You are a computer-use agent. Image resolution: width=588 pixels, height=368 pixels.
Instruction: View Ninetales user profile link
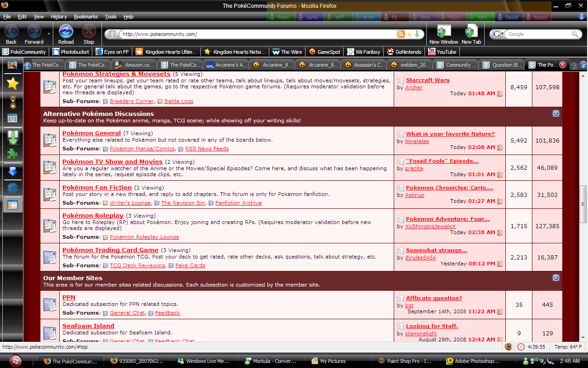click(417, 142)
